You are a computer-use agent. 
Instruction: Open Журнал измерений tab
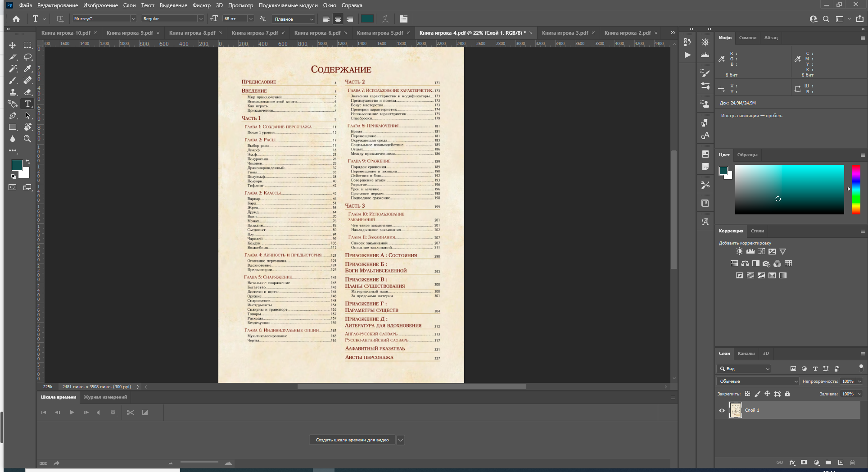coord(105,397)
